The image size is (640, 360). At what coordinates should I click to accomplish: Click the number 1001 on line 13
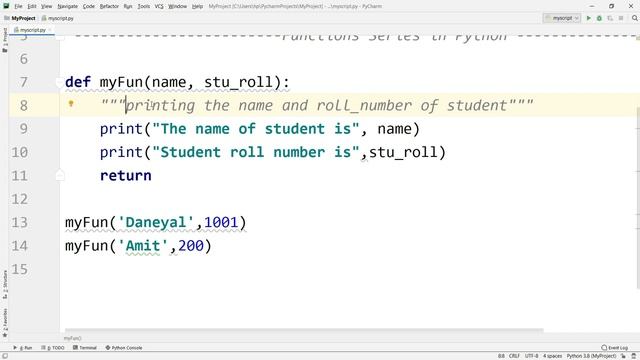tap(221, 222)
